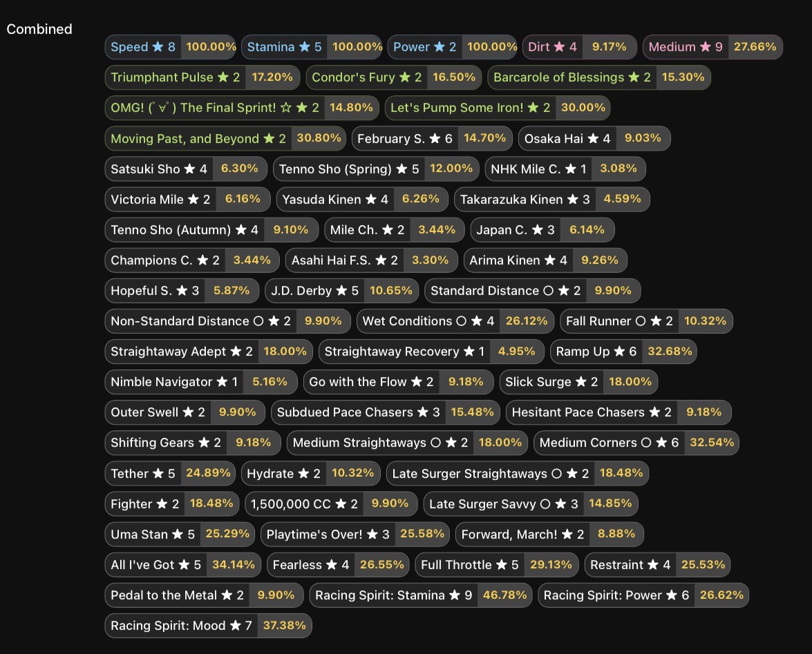Select the Hopeful S. chip
This screenshot has width=812, height=654.
point(182,291)
